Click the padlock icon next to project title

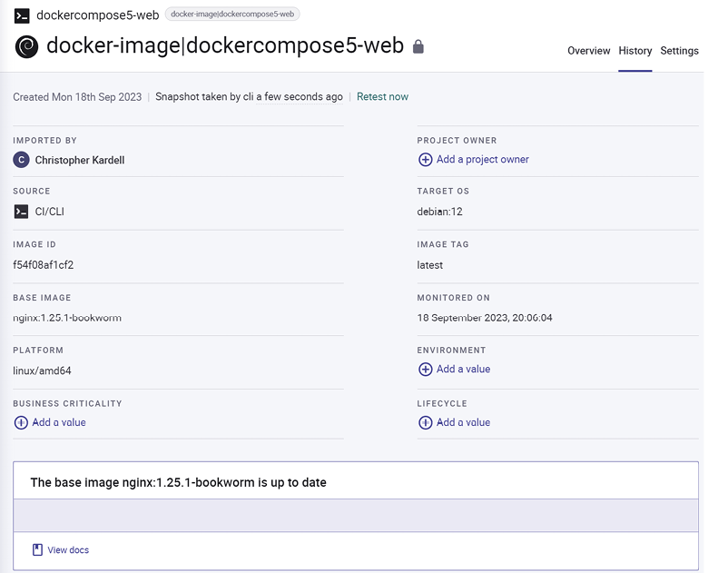click(418, 46)
